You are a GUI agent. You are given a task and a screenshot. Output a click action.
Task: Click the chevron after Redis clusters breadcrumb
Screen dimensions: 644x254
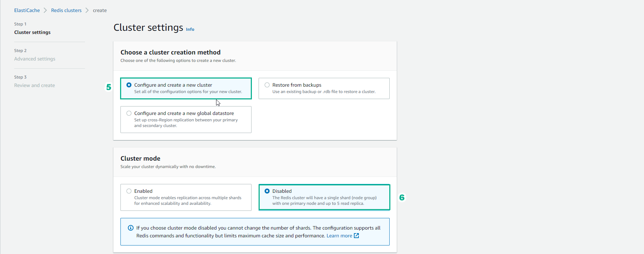[87, 10]
